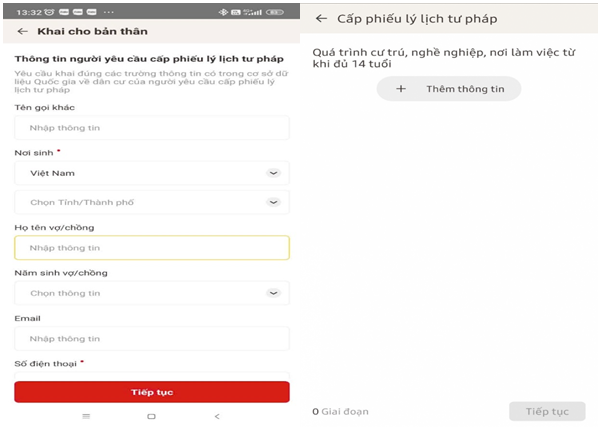Tap the alarm clock icon in status bar
600x432 pixels.
tap(49, 12)
